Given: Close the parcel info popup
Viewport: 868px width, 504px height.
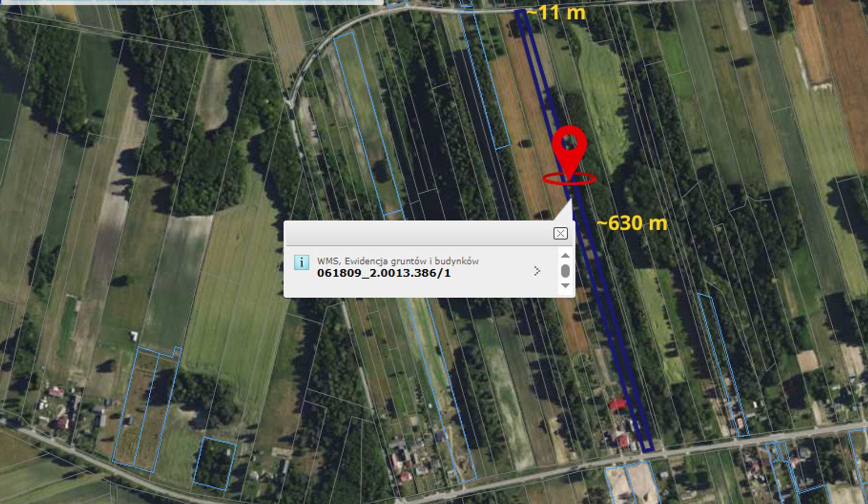Looking at the screenshot, I should (x=561, y=233).
